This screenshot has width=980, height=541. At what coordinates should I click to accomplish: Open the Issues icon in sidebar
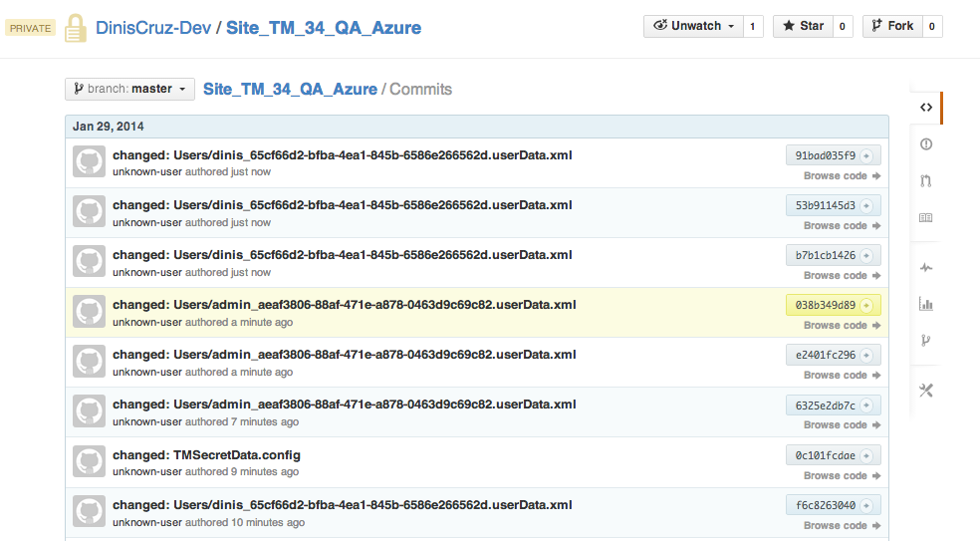tap(925, 144)
